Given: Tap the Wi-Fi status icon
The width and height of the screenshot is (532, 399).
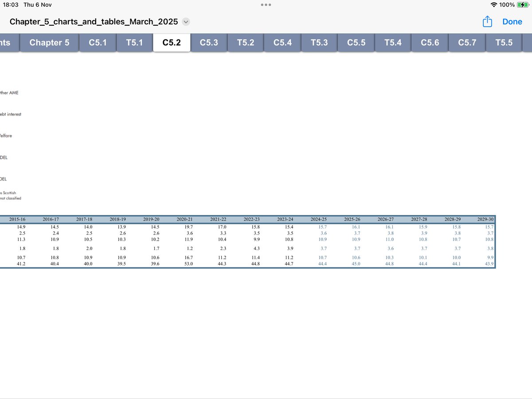Looking at the screenshot, I should [494, 4].
